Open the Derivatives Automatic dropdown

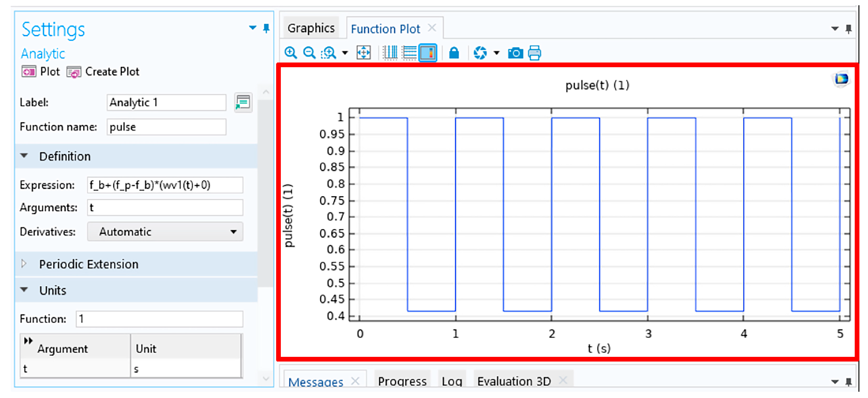coord(165,232)
